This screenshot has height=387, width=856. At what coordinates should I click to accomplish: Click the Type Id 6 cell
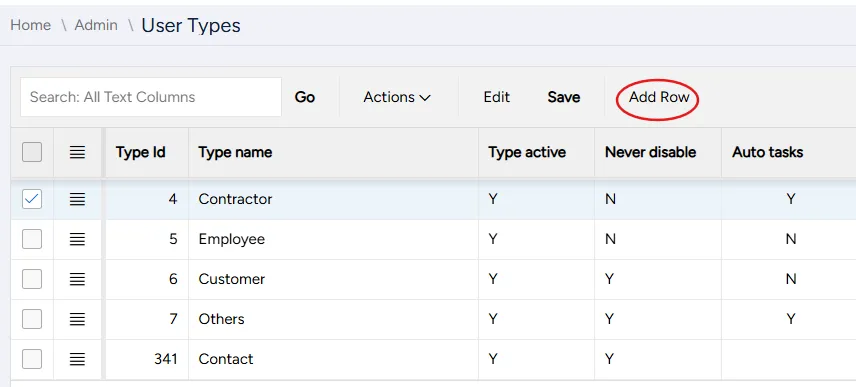(x=147, y=279)
